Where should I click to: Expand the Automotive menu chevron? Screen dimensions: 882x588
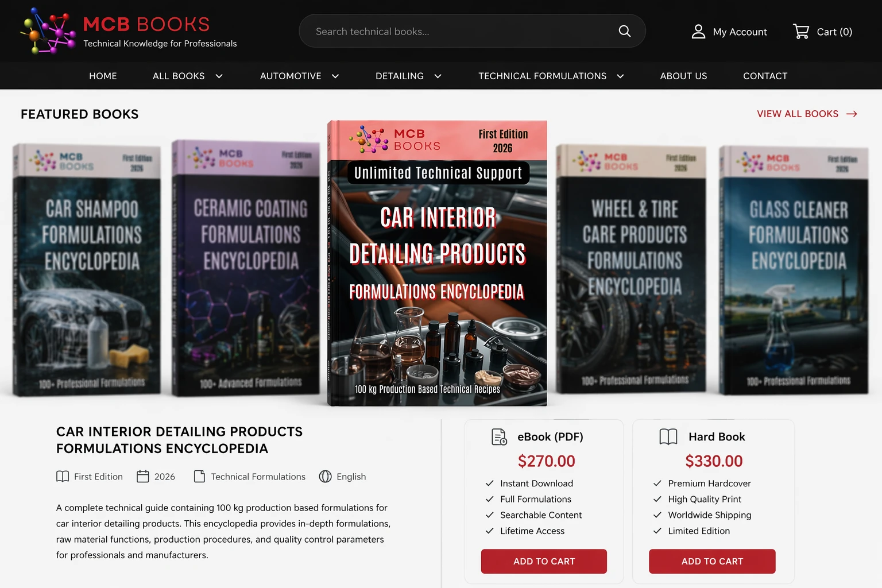pos(335,76)
